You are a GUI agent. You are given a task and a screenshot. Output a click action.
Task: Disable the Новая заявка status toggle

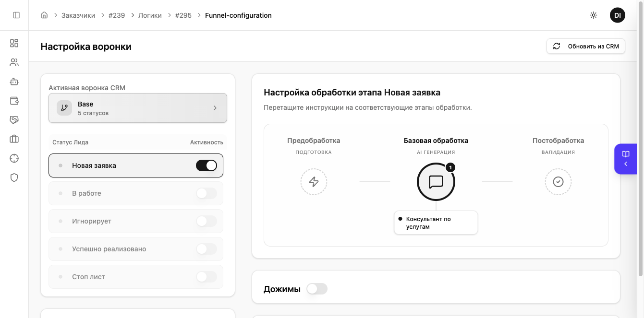[x=207, y=165]
